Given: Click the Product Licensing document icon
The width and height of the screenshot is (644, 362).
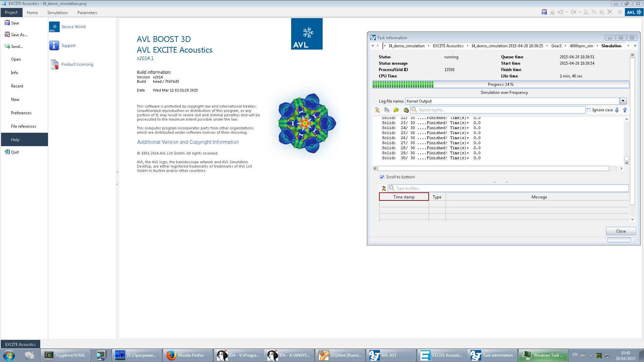Looking at the screenshot, I should 54,64.
